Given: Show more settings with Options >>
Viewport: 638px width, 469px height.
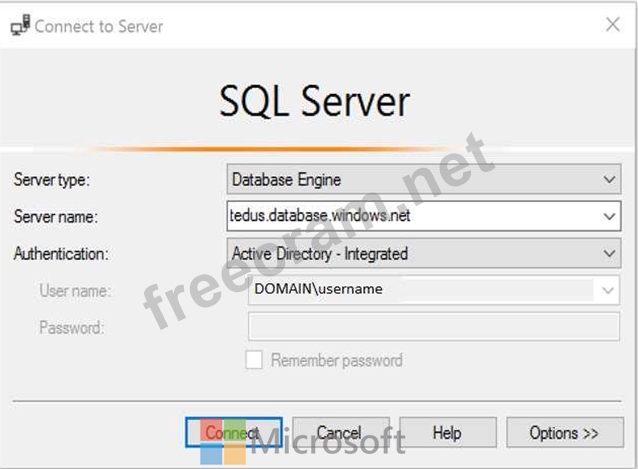Looking at the screenshot, I should coord(564,433).
